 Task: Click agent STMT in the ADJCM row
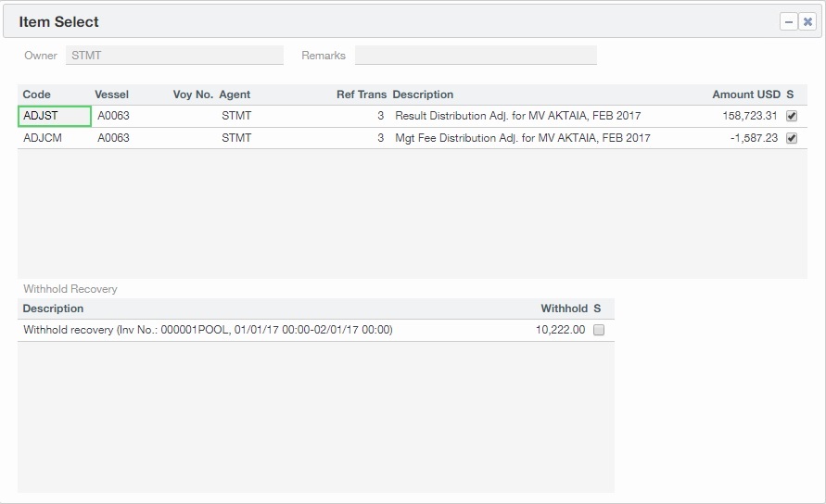point(236,138)
